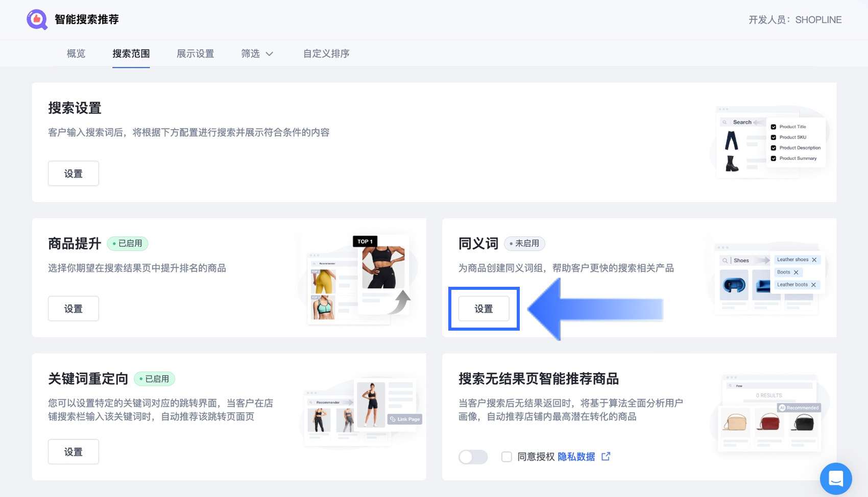Viewport: 868px width, 497px height.
Task: Click the 同义词 card heading
Action: (478, 243)
